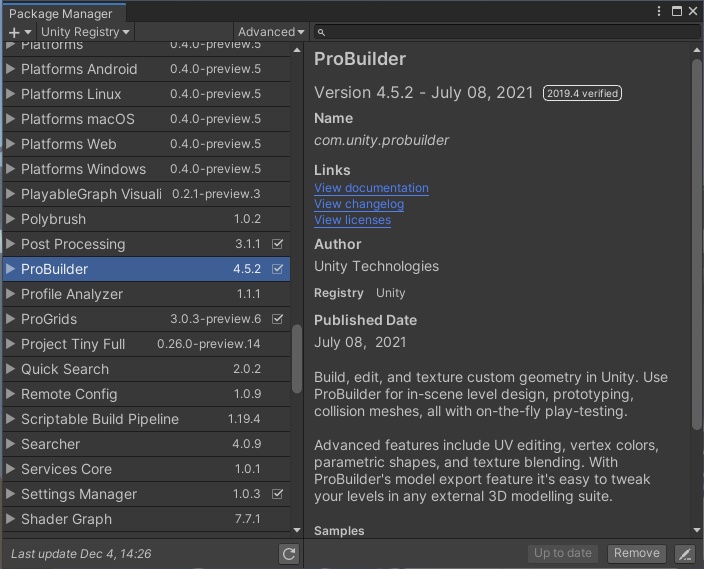The width and height of the screenshot is (704, 569).
Task: Click into the package search field
Action: point(507,32)
